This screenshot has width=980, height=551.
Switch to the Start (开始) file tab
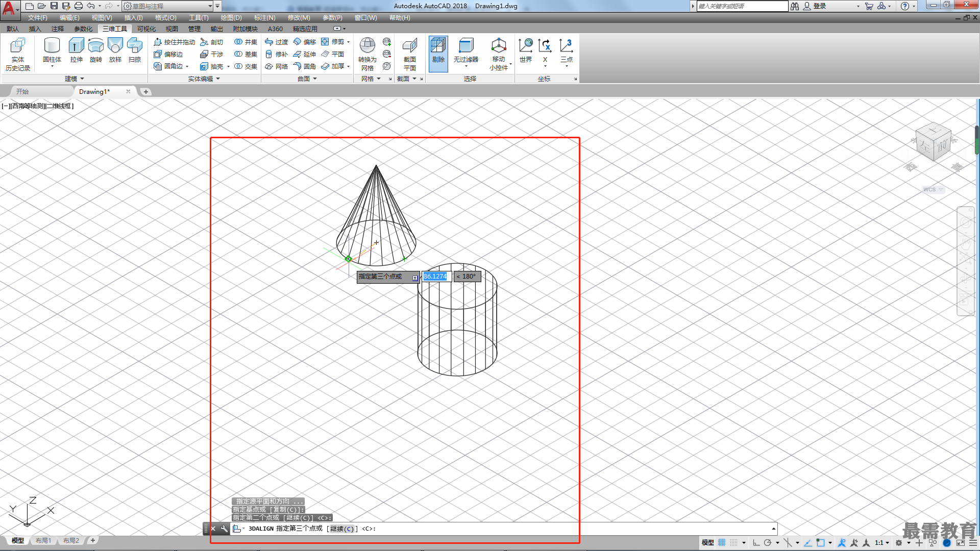[22, 91]
